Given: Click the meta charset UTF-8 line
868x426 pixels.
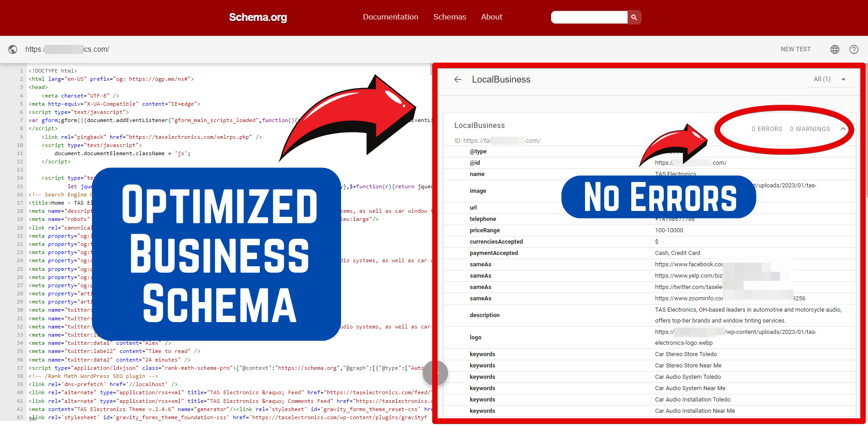Looking at the screenshot, I should coord(80,96).
